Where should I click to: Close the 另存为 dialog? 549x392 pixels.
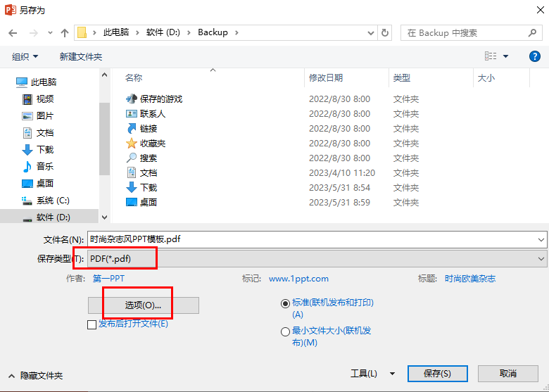[x=541, y=10]
